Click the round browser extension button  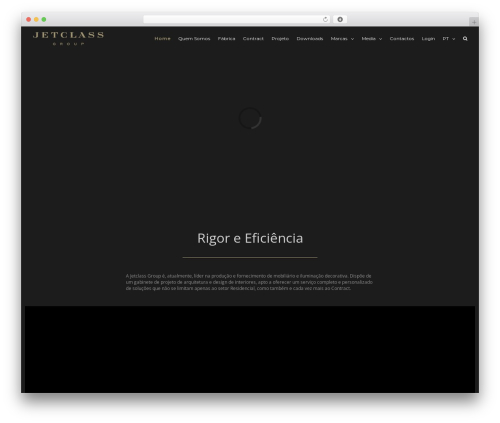pyautogui.click(x=340, y=19)
